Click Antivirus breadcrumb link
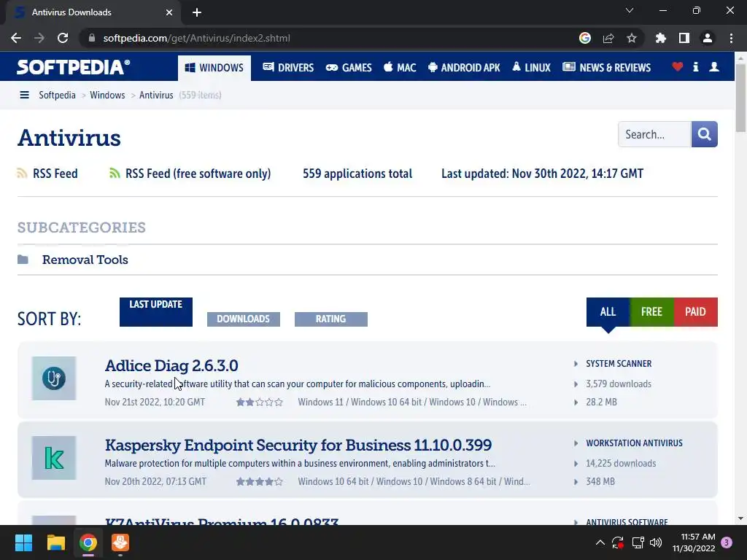 click(156, 96)
